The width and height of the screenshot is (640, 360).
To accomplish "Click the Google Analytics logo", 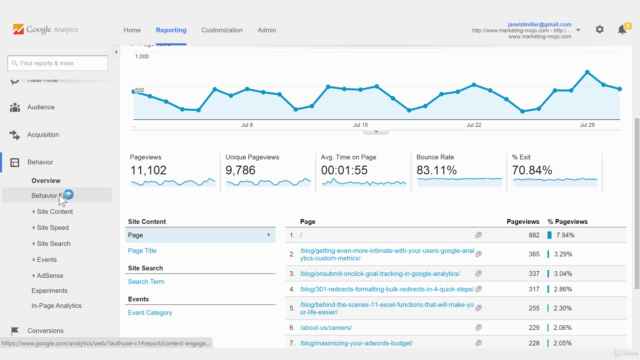I will click(45, 29).
